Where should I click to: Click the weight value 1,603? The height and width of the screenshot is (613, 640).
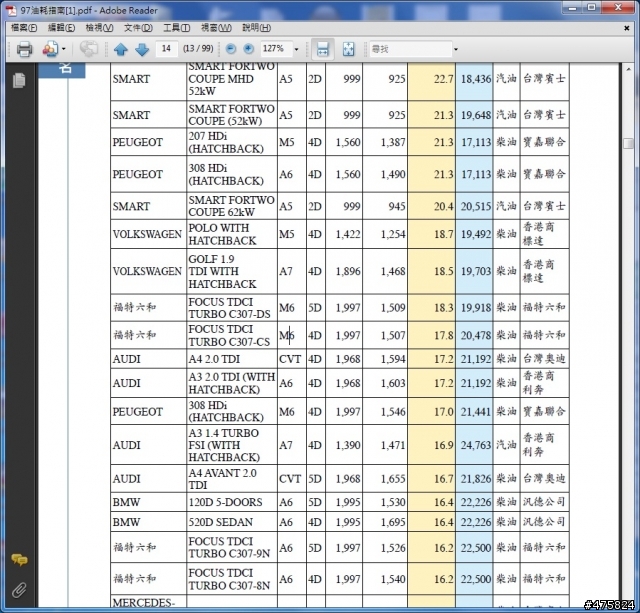393,383
